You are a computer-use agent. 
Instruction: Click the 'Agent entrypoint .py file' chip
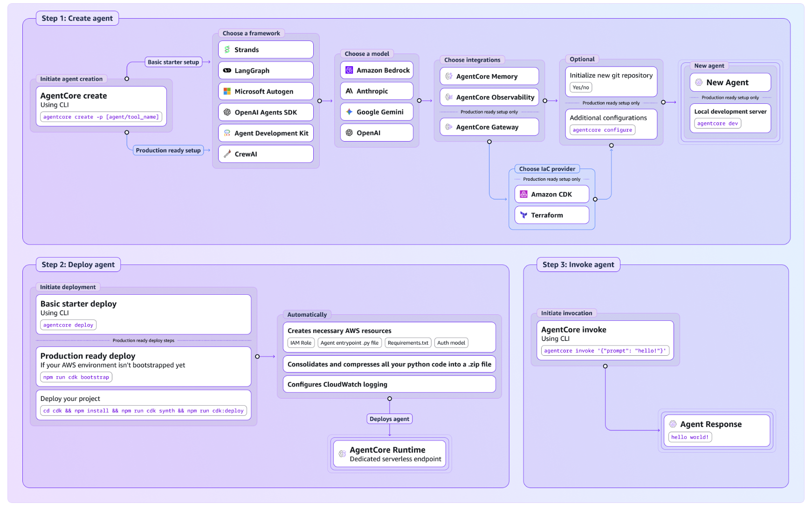pyautogui.click(x=350, y=343)
